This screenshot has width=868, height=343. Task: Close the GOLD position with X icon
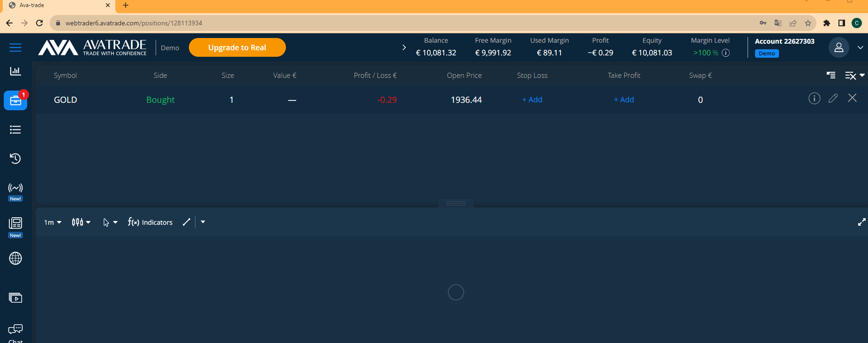(853, 98)
